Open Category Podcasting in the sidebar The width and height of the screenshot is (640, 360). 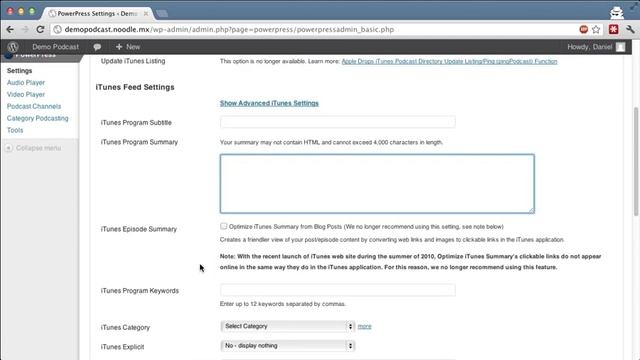coord(38,118)
